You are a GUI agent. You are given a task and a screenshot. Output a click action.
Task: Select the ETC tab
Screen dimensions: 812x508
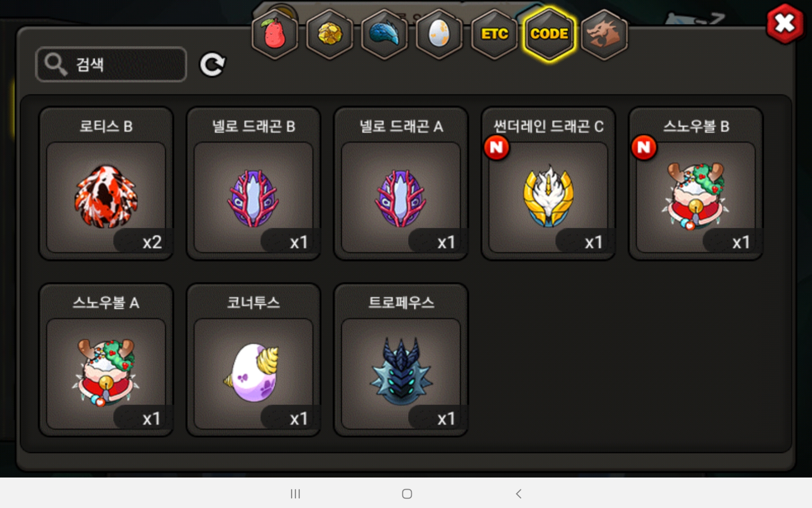(x=494, y=34)
